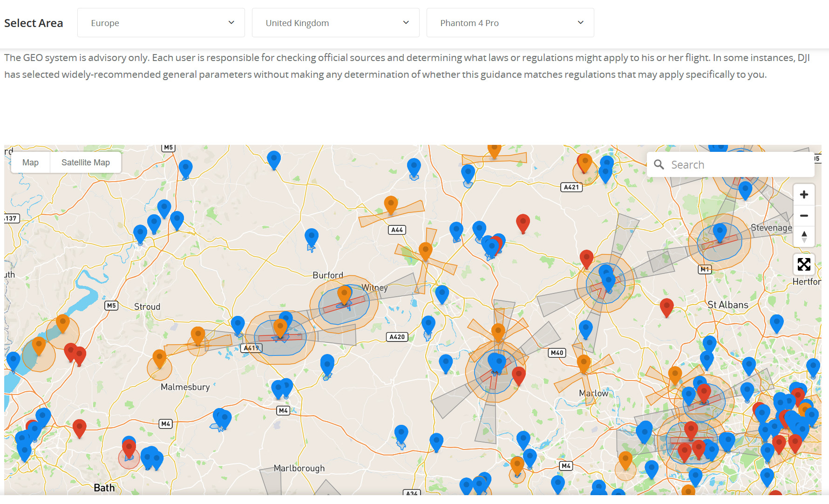Click the Malmesbury town label
Screen dimensions: 829x504
(x=185, y=387)
